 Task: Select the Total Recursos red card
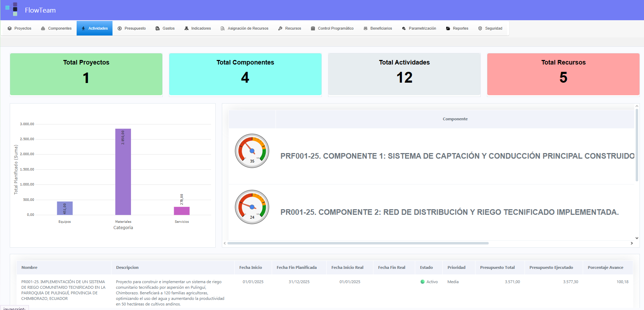pos(563,74)
